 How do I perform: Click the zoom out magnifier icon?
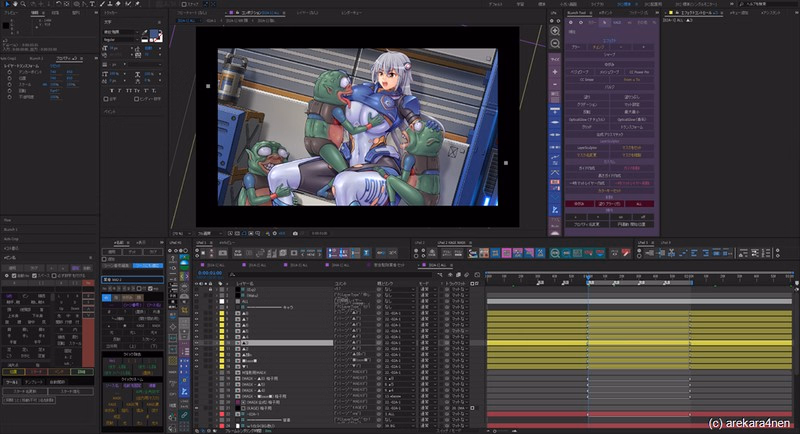coord(555,45)
